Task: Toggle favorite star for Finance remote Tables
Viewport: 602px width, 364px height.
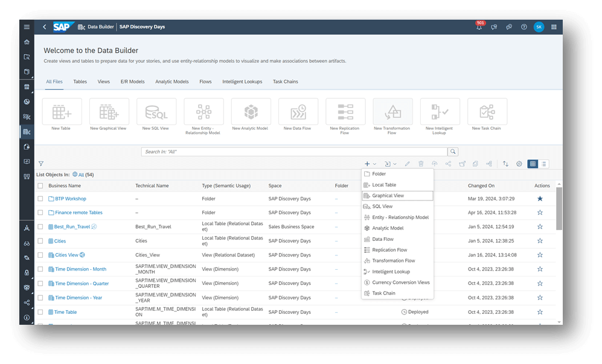Action: [540, 212]
